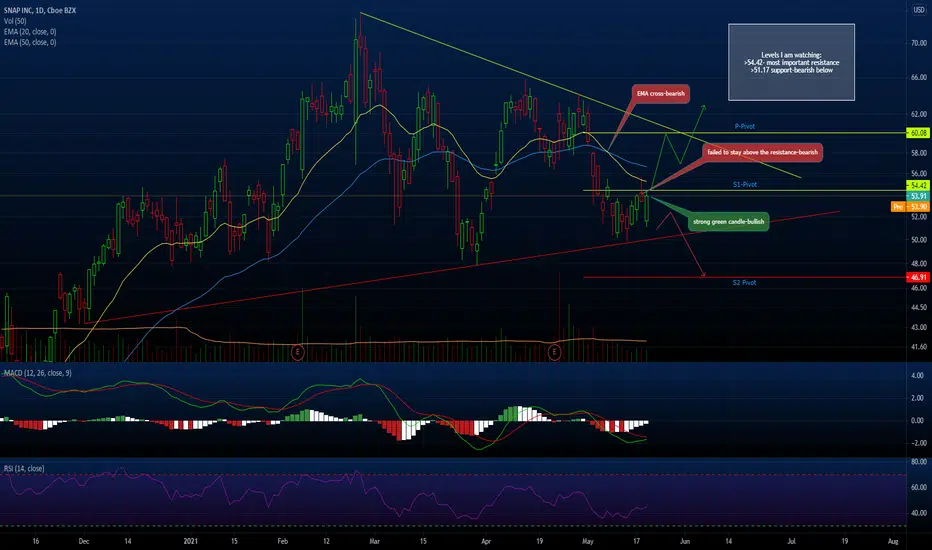Click the 60.08 yellow price tag

click(x=918, y=133)
